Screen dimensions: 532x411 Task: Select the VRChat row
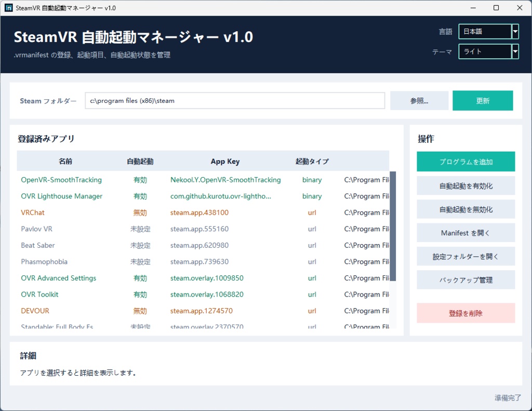(x=203, y=213)
